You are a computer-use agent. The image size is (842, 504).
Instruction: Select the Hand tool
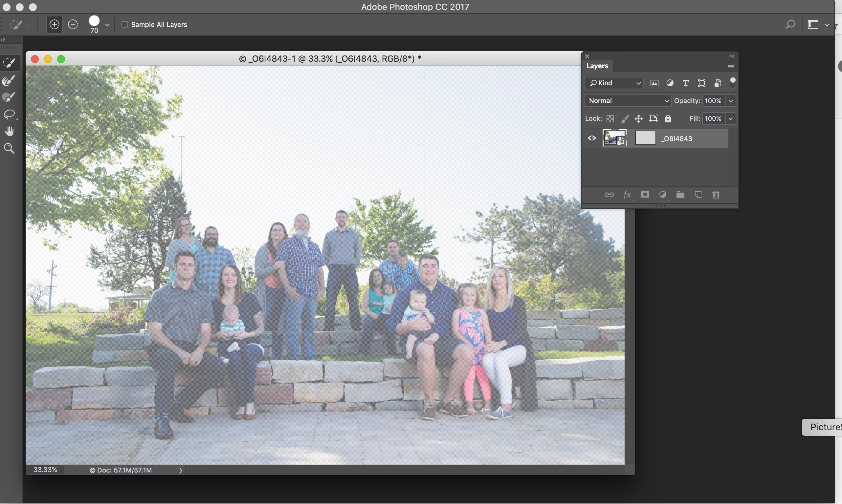(9, 132)
